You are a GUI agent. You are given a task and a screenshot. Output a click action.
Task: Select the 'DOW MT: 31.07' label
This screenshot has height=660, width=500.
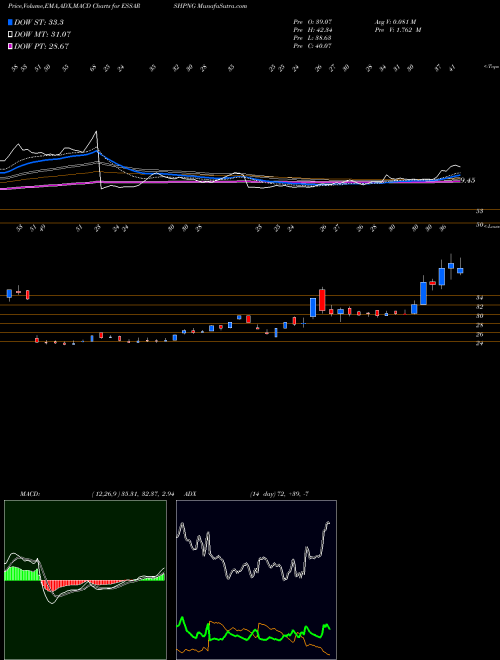42,35
